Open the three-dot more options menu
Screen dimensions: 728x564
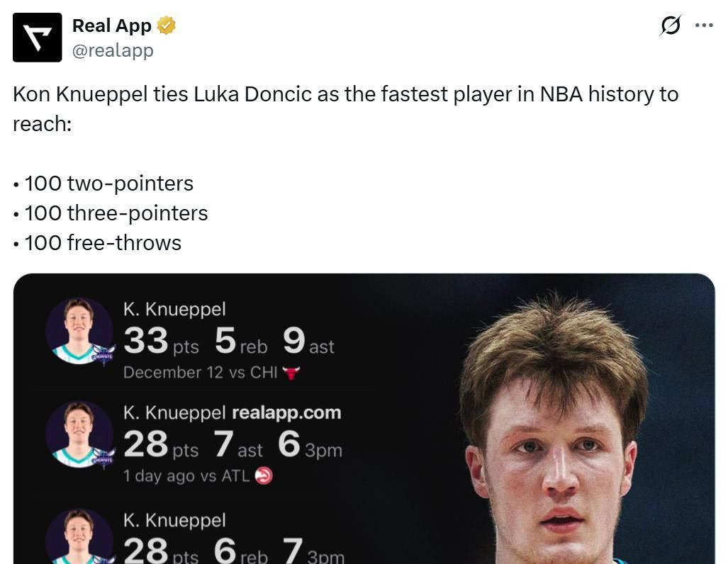[x=704, y=25]
